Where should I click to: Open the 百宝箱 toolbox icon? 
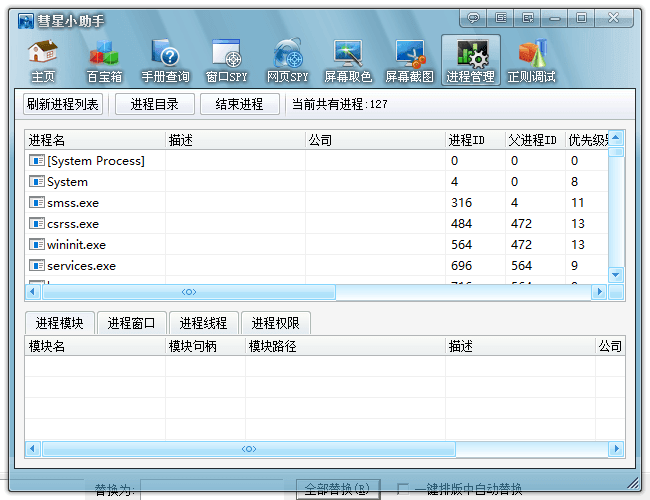pyautogui.click(x=103, y=60)
